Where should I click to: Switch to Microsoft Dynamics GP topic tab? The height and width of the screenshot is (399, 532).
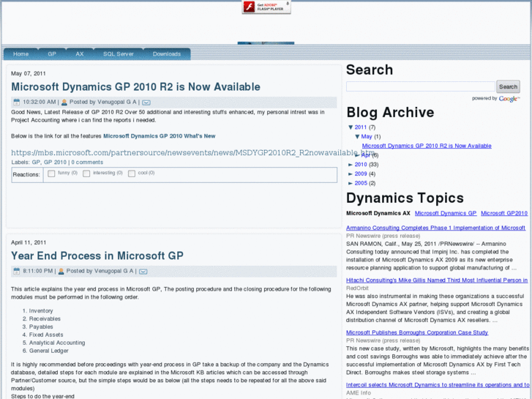(x=446, y=213)
